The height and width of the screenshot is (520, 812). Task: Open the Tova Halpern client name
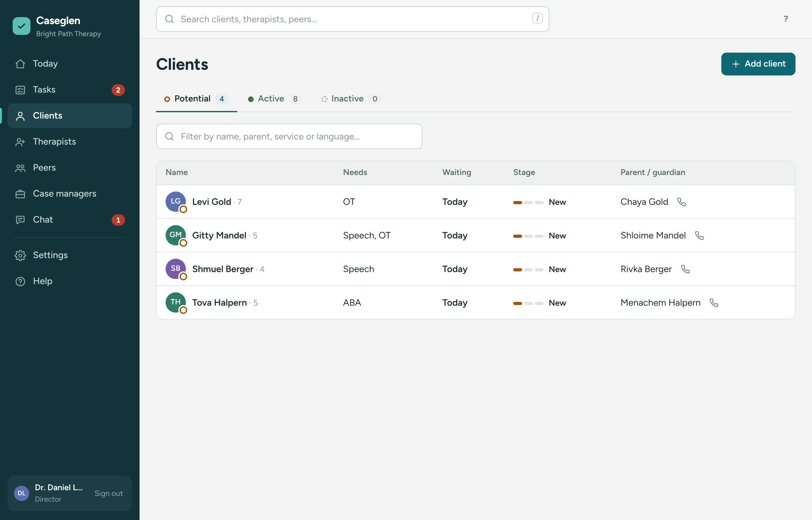219,303
